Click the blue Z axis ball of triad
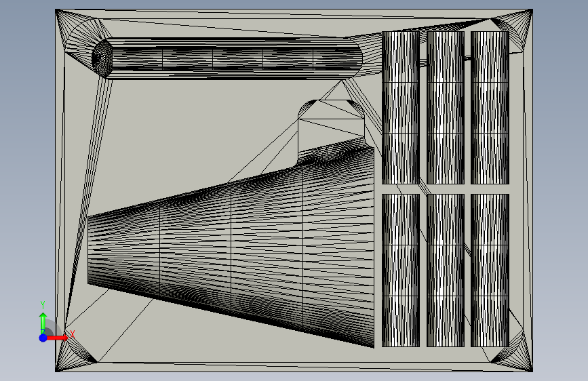This screenshot has height=381, width=588. point(43,338)
